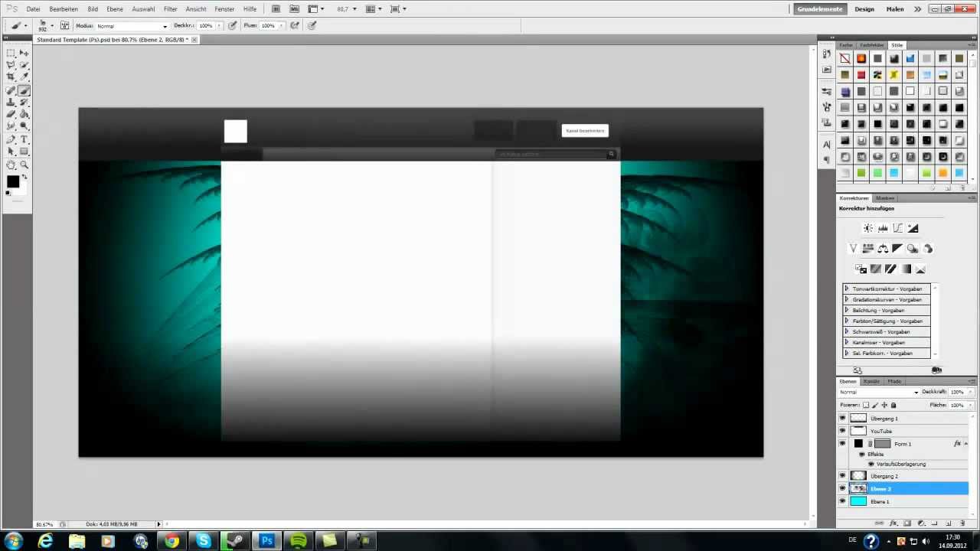Expand Farbton/Sättigung - Vorgaben
The image size is (980, 551).
pyautogui.click(x=847, y=321)
